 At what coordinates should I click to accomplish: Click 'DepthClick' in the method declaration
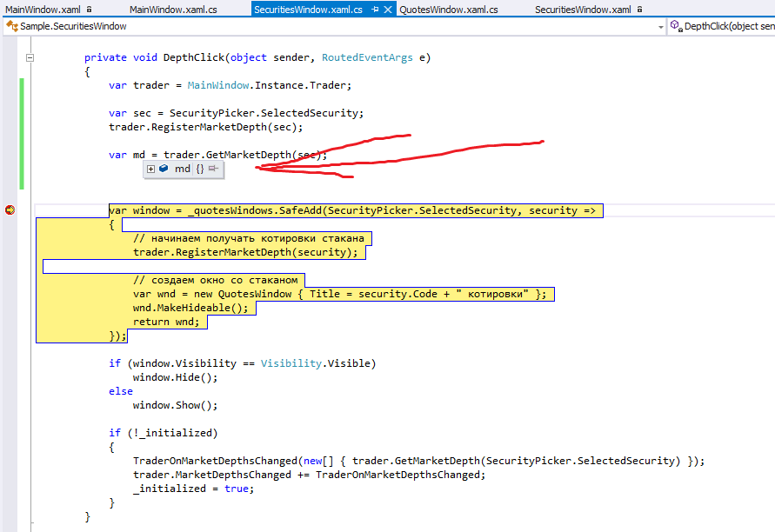click(194, 57)
